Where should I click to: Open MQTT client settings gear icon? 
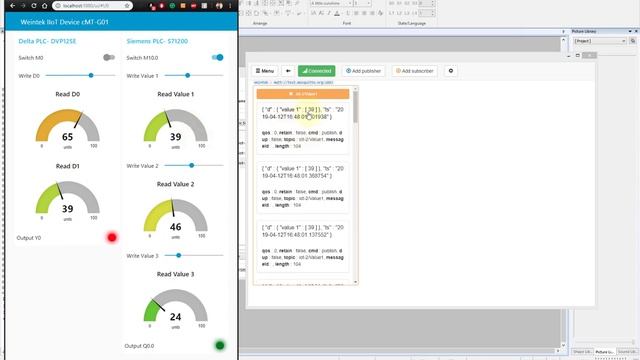click(x=451, y=71)
